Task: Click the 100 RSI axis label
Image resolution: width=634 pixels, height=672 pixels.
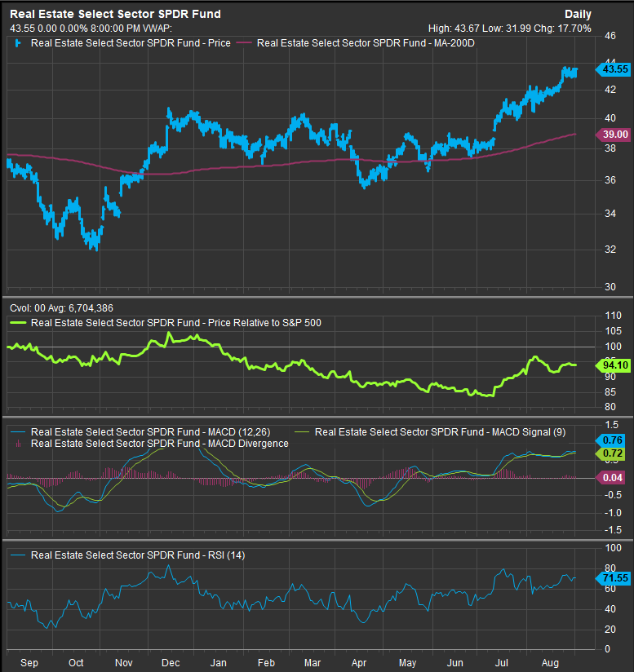Action: tap(613, 548)
